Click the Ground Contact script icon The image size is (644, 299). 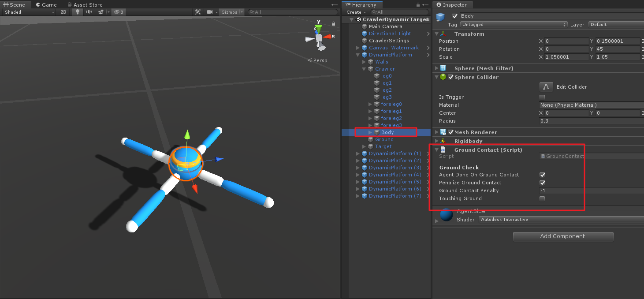tap(443, 149)
